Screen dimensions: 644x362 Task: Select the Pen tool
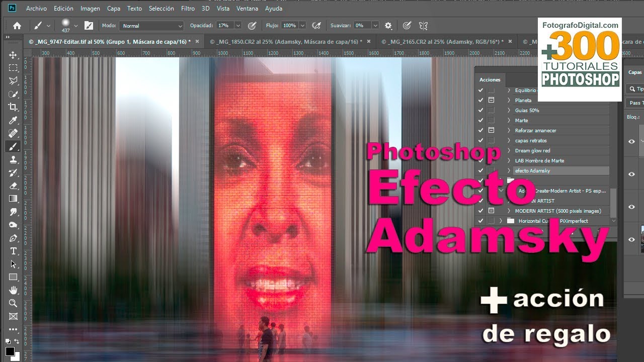13,238
